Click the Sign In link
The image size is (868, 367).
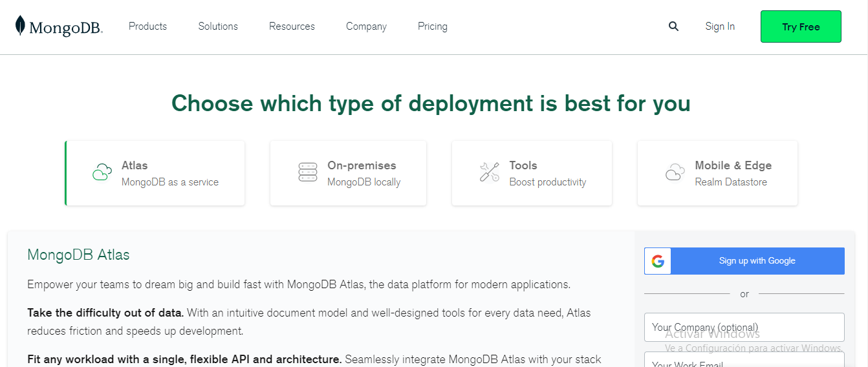[720, 26]
